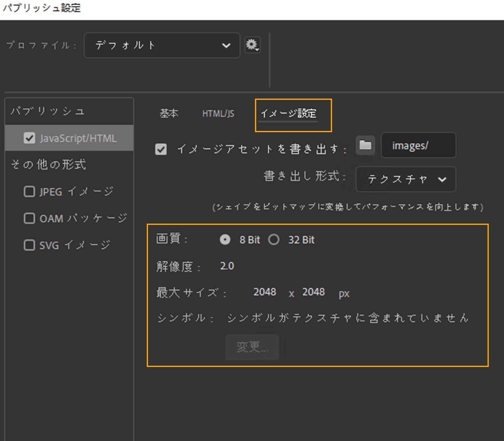Screen dimensions: 504x441
Task: Select the JavaScript/HTML publish entry
Action: pos(78,138)
